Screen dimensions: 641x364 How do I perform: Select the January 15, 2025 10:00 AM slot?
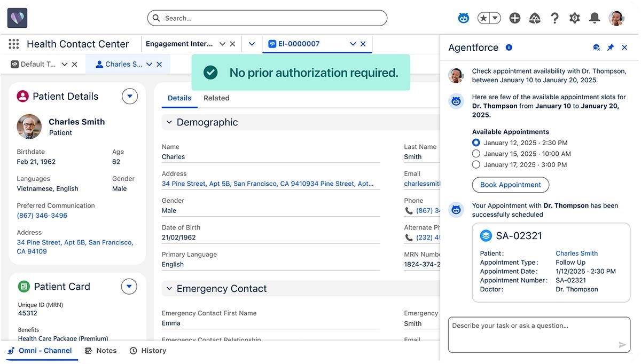coord(476,154)
